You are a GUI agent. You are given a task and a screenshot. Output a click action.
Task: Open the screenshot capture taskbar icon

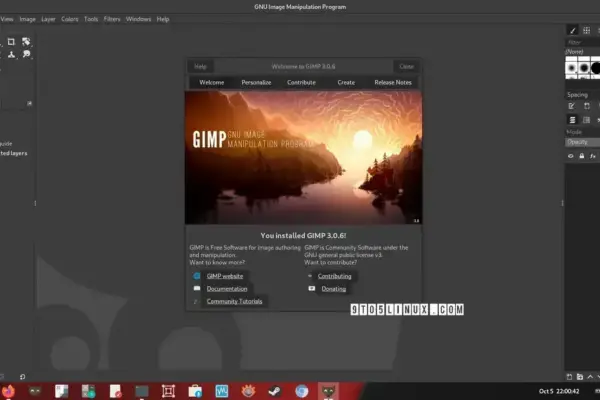168,391
